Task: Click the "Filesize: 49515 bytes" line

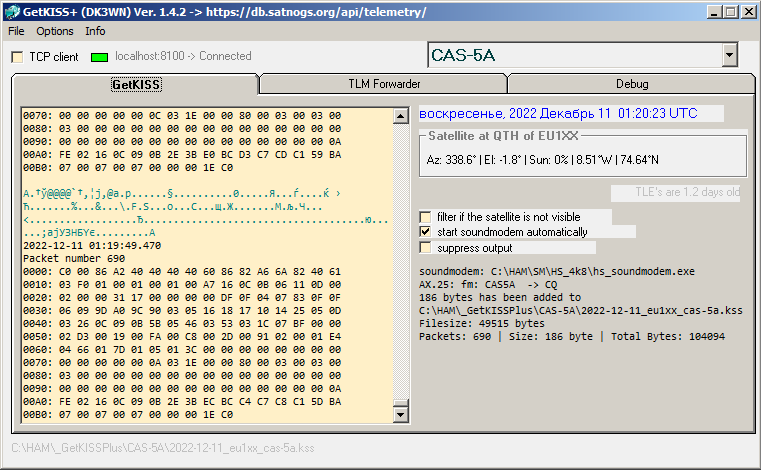Action: tap(481, 323)
